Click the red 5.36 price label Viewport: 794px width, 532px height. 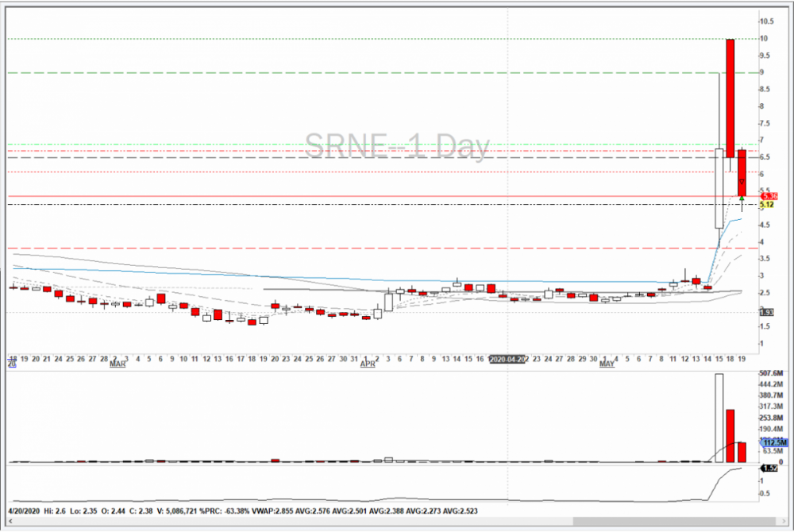tap(768, 195)
